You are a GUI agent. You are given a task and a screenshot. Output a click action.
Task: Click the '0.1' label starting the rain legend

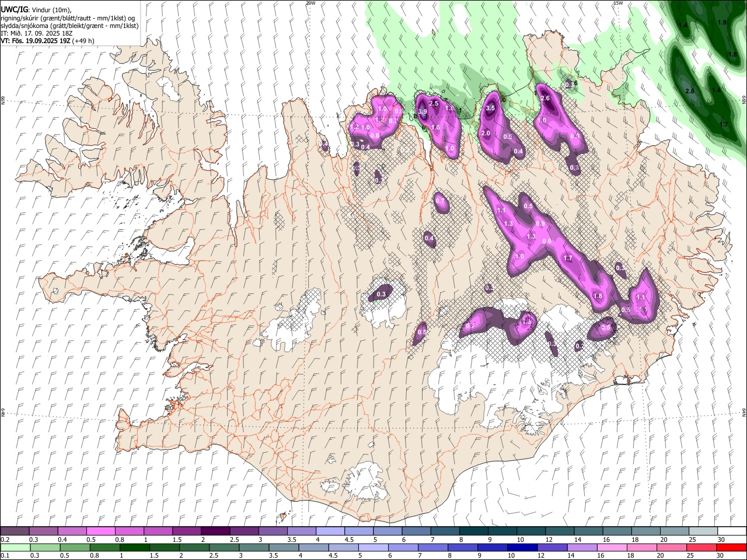5,555
